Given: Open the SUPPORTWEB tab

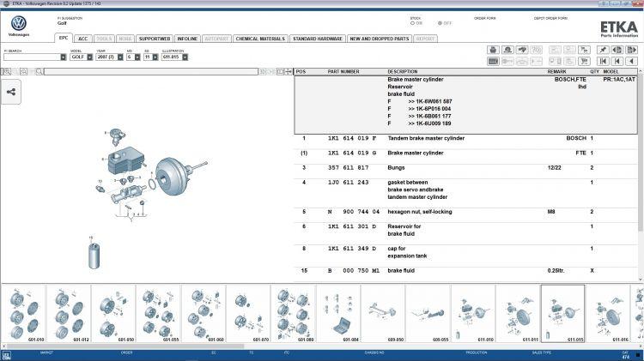Looking at the screenshot, I should [x=155, y=39].
